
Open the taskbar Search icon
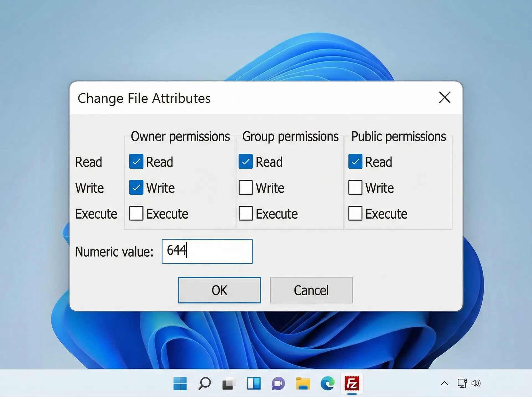point(204,383)
